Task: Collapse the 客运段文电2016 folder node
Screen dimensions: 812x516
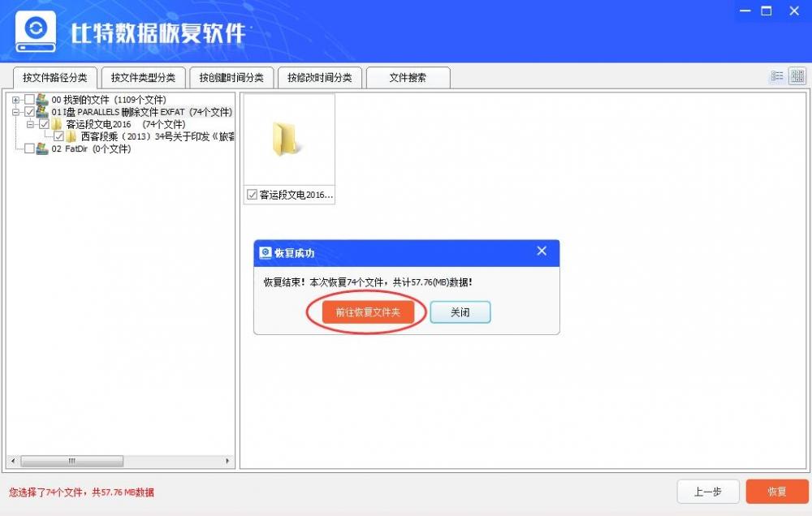Action: pyautogui.click(x=28, y=123)
